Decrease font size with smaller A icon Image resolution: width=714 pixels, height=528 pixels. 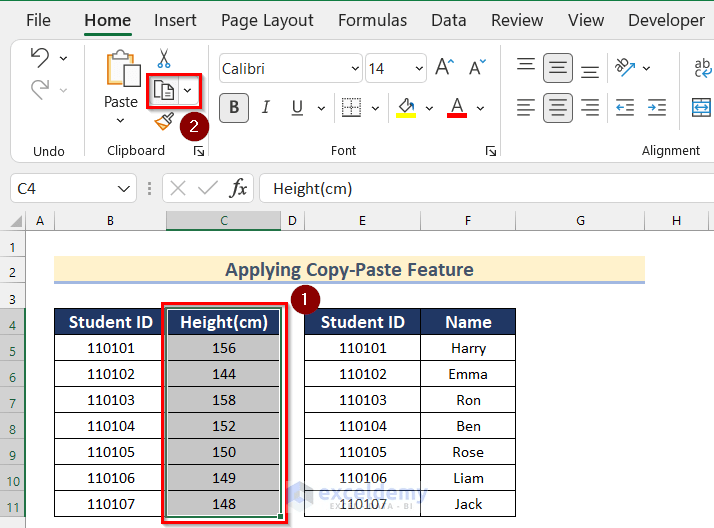pyautogui.click(x=477, y=67)
